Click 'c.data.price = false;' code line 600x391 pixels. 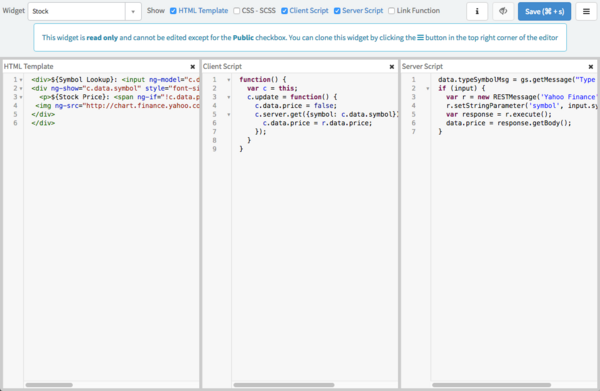pyautogui.click(x=296, y=106)
